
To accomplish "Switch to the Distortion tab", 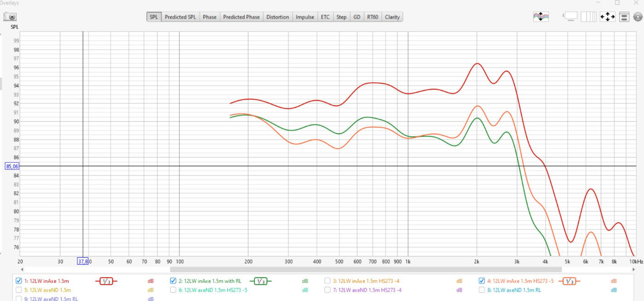I will (x=277, y=17).
